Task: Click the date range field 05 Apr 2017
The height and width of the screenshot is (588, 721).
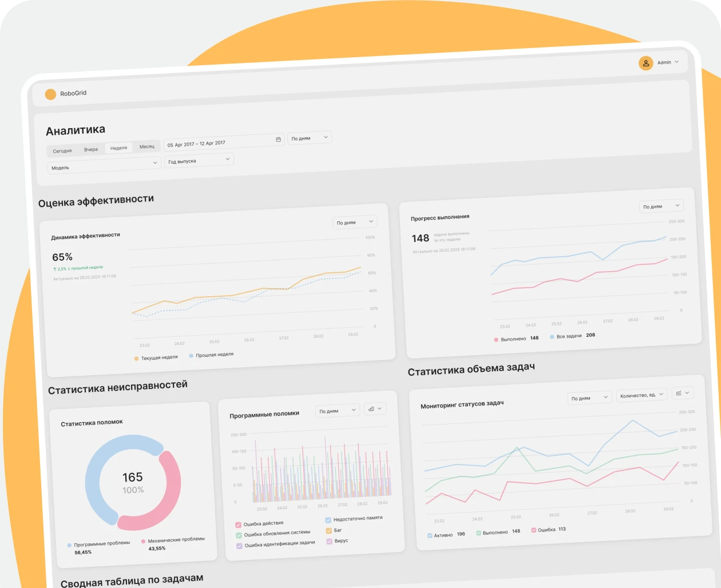Action: (x=224, y=142)
